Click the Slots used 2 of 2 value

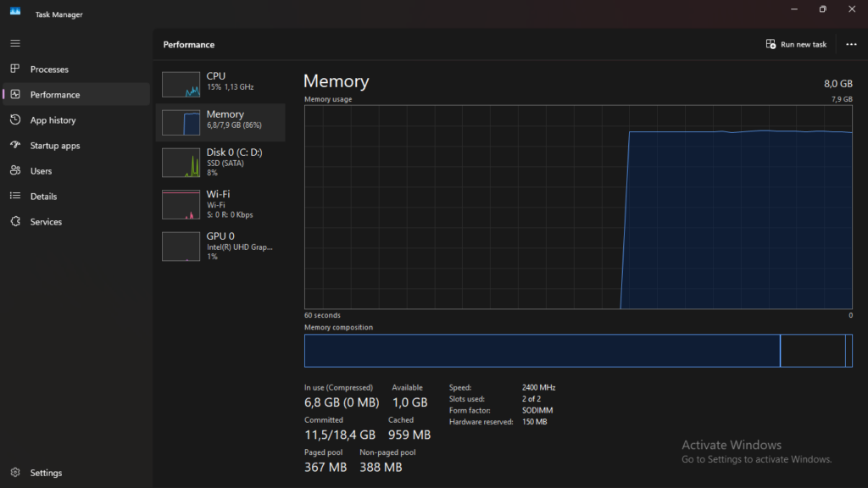pyautogui.click(x=531, y=399)
